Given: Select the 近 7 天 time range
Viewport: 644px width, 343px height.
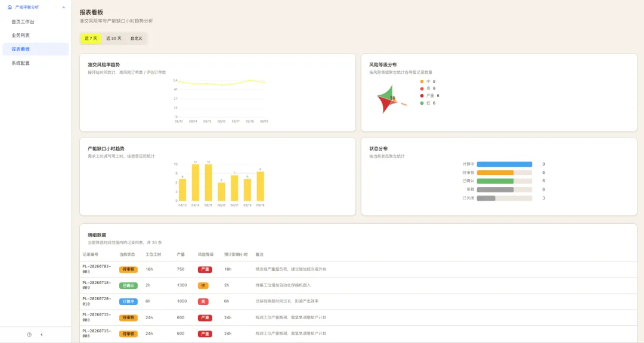Looking at the screenshot, I should pyautogui.click(x=91, y=38).
